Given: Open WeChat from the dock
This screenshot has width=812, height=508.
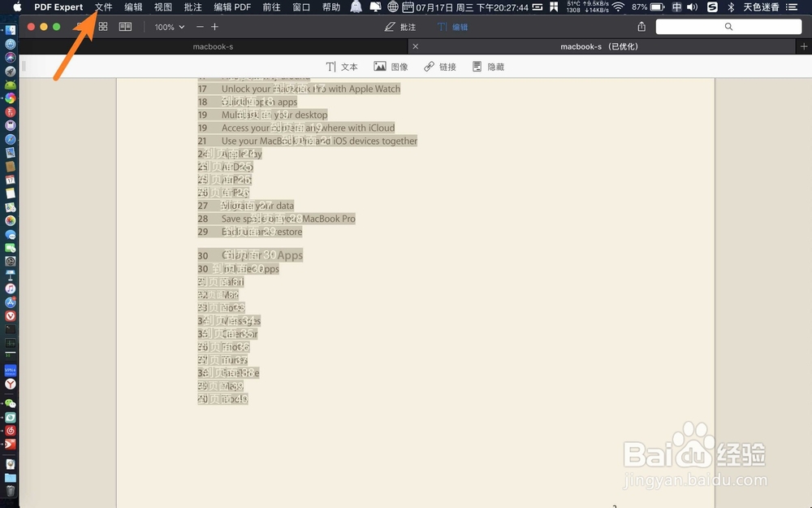Looking at the screenshot, I should [x=11, y=403].
